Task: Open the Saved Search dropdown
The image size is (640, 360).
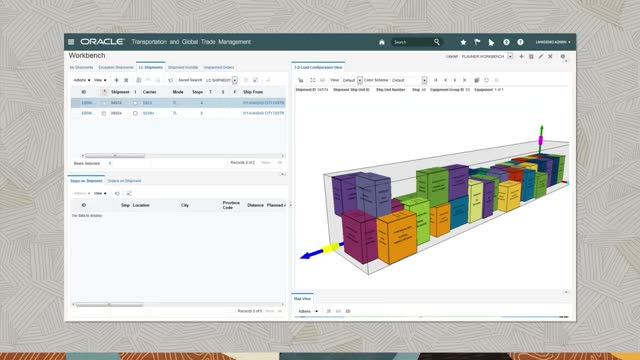Action: click(235, 80)
